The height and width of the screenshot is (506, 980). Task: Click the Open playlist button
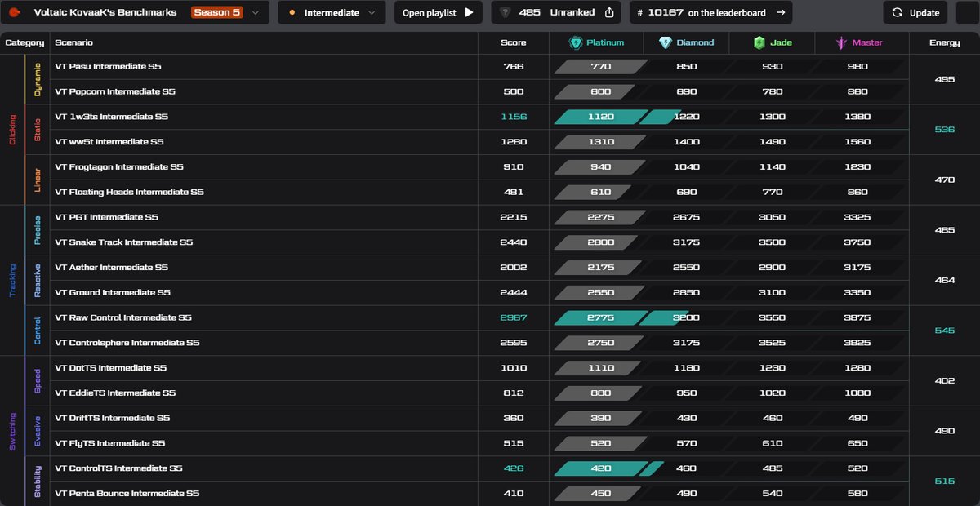438,12
